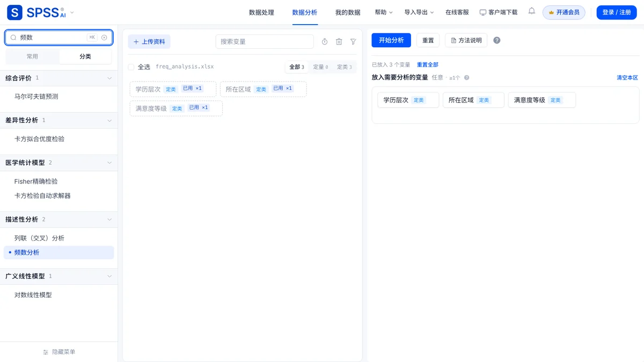
Task: Expand the 导入导出 dropdown menu
Action: (419, 12)
